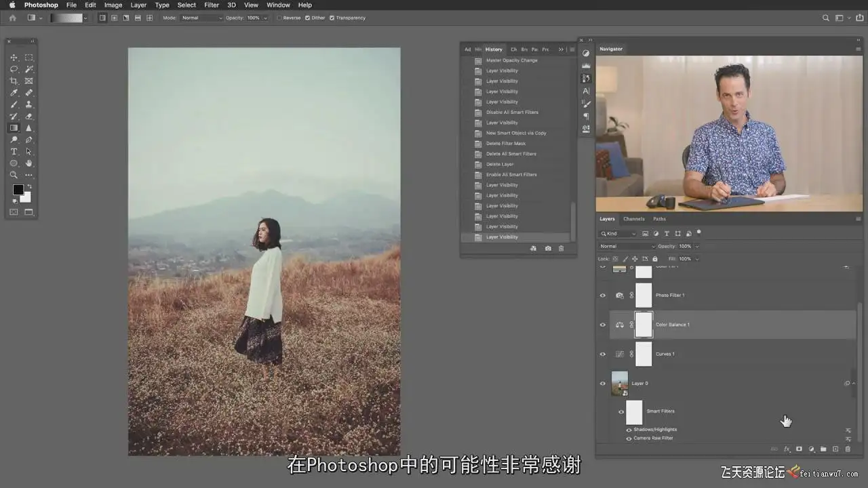
Task: Select the Eyedropper tool
Action: pyautogui.click(x=14, y=93)
